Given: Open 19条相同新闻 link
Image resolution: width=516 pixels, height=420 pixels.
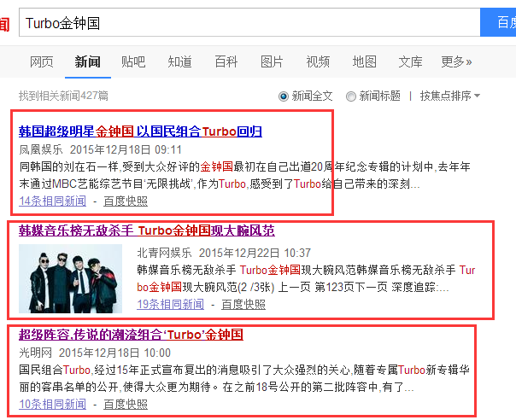Looking at the screenshot, I should pyautogui.click(x=171, y=304).
